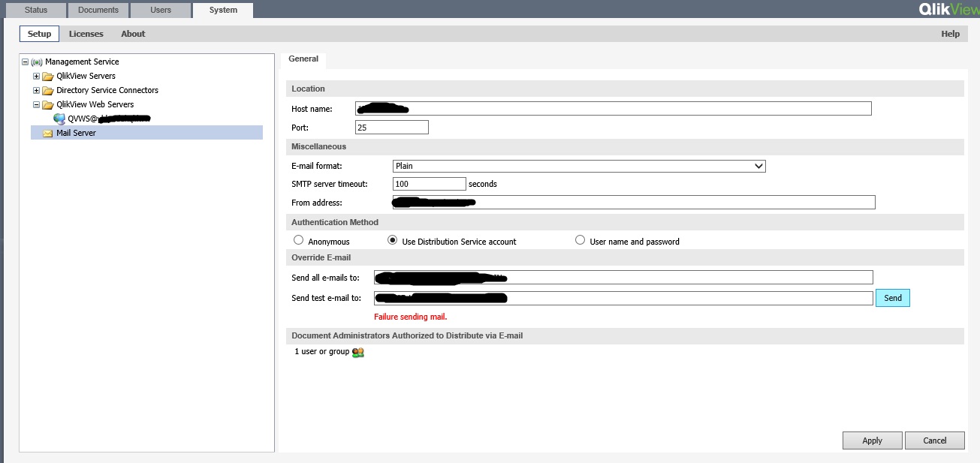Select the System tab
The height and width of the screenshot is (463, 980).
(x=223, y=10)
